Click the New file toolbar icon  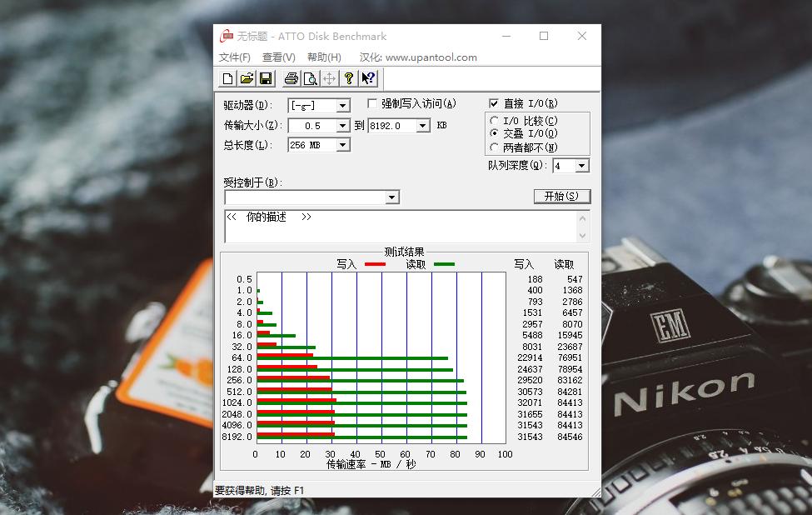[227, 78]
